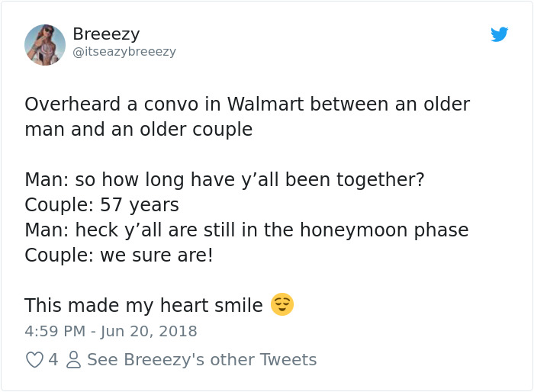534x392 pixels.
Task: Click the Twitter bird logo
Action: pos(499,34)
